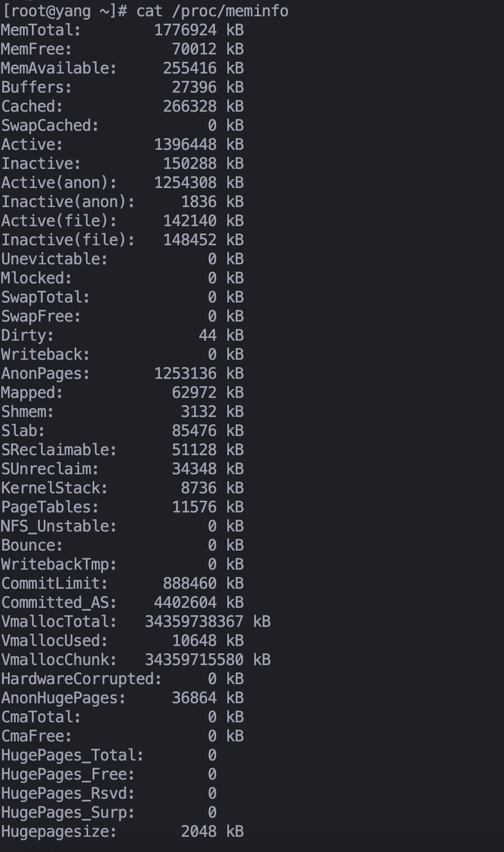Screen dimensions: 504x852
Task: Click the Active(anon) value 1254308
Action: (185, 182)
